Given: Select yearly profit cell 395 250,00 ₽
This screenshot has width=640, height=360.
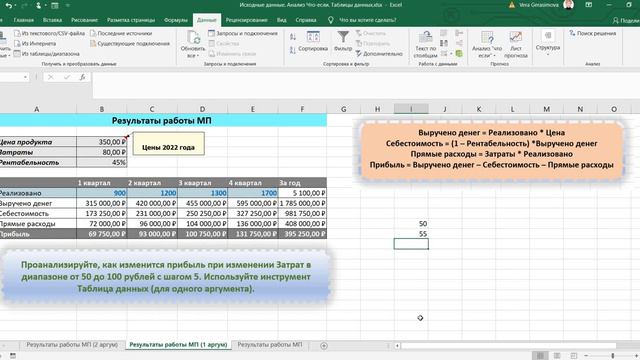Looking at the screenshot, I should [302, 234].
